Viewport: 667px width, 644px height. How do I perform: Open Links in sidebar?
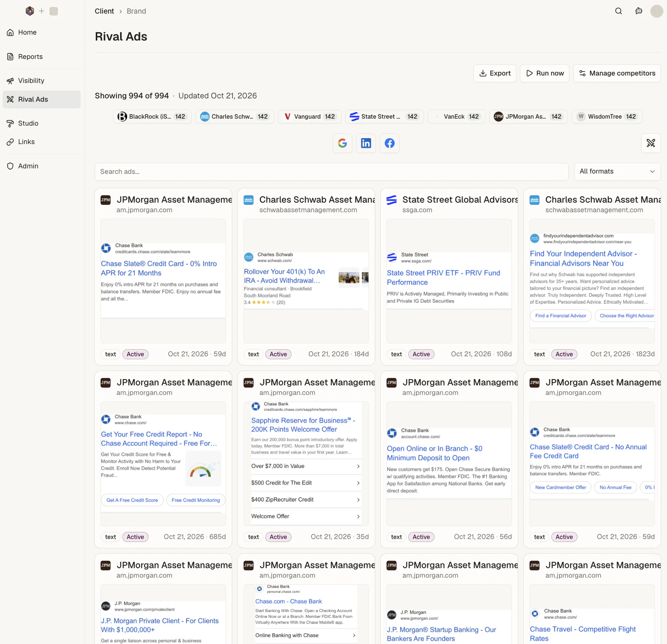[42, 142]
